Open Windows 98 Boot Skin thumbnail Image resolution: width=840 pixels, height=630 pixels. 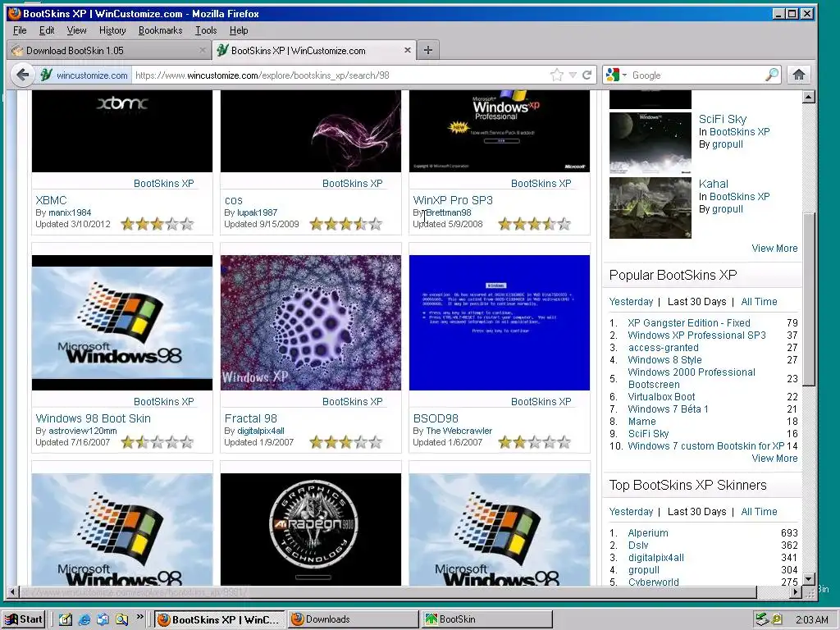[122, 322]
